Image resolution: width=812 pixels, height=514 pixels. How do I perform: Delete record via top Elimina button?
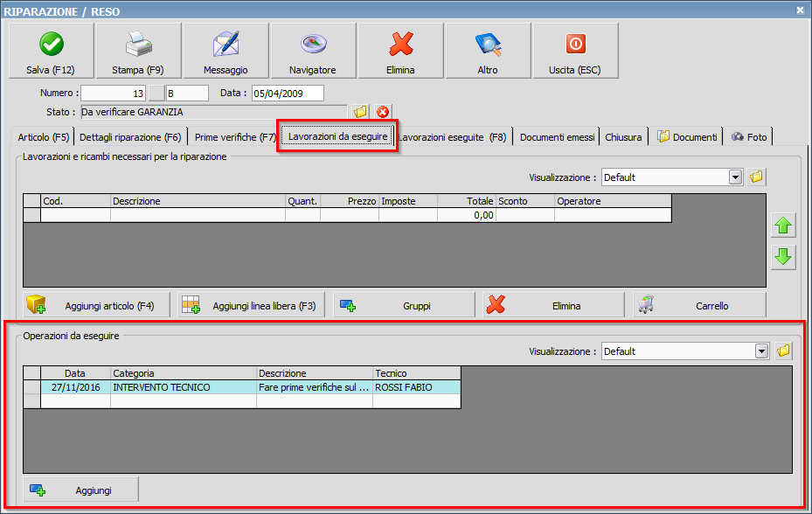tap(401, 51)
